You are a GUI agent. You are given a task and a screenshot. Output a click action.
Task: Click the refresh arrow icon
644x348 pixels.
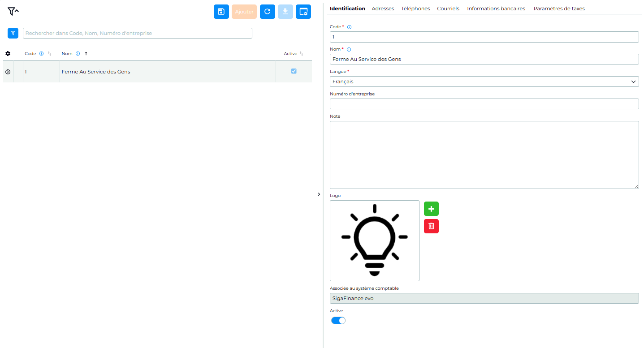[x=268, y=12]
